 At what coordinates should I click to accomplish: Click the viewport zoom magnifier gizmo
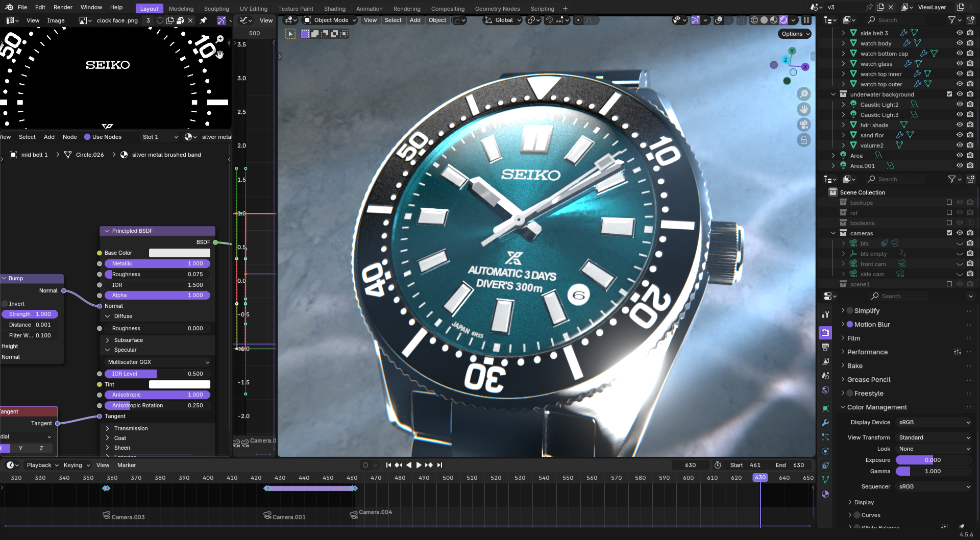[804, 94]
